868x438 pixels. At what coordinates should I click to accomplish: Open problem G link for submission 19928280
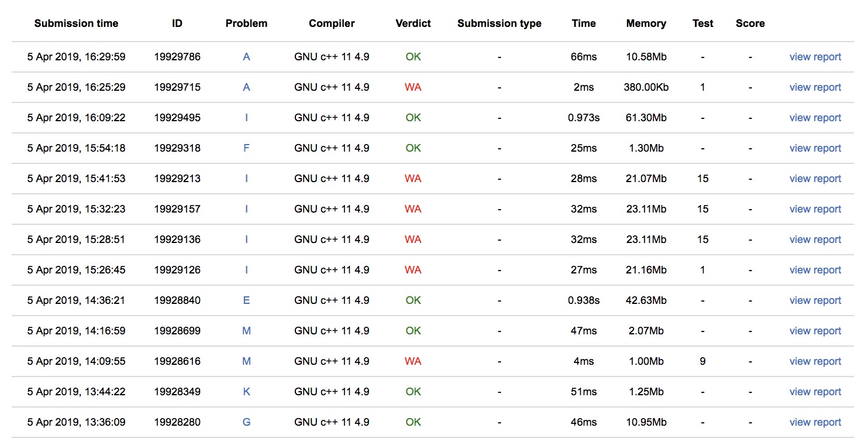(x=246, y=422)
